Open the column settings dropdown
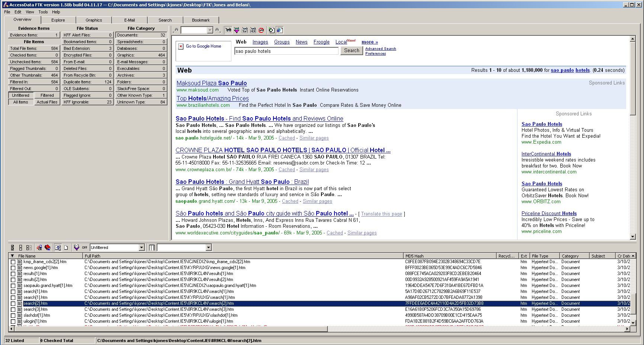 (x=208, y=247)
